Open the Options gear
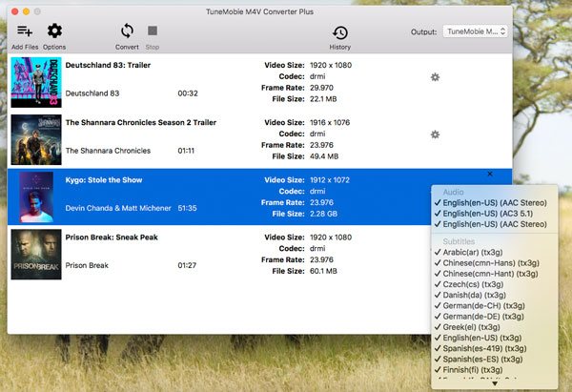The width and height of the screenshot is (572, 392). (54, 31)
